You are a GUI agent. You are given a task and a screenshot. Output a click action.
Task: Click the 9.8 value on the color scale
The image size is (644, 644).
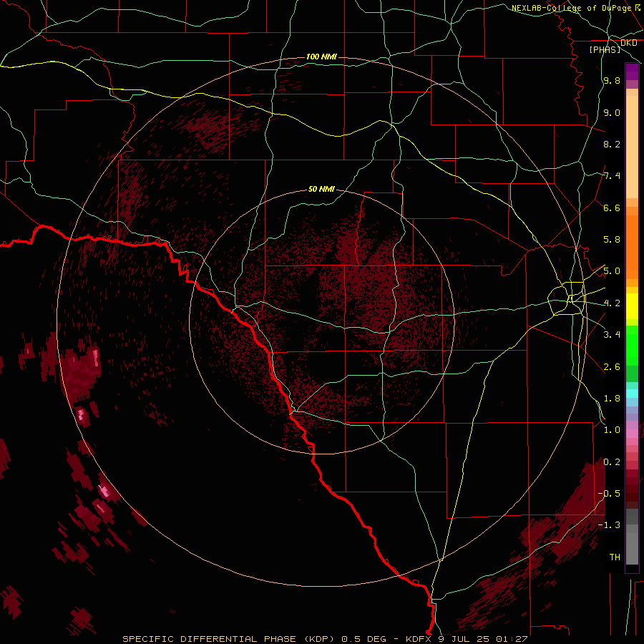click(612, 80)
